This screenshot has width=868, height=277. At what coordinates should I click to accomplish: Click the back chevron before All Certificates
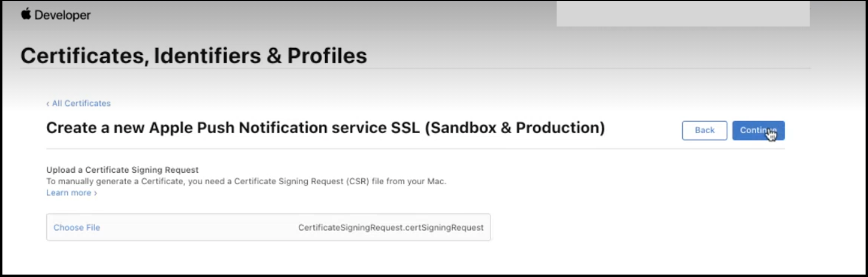point(48,104)
